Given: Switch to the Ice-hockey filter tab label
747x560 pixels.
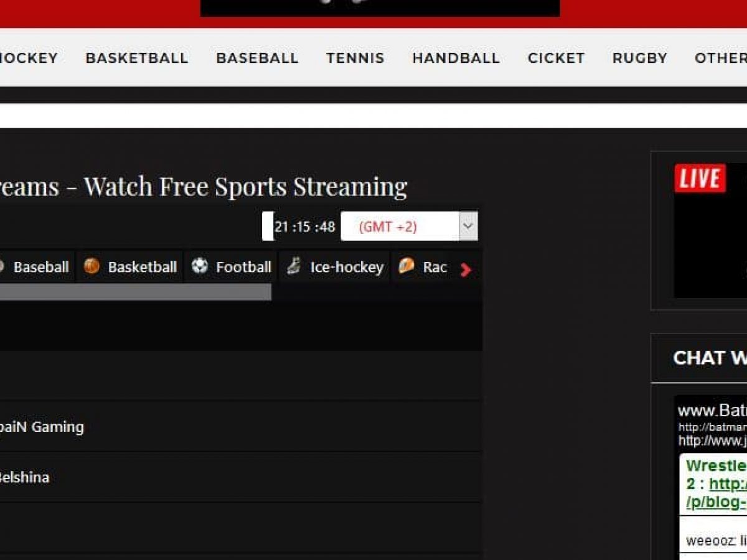Looking at the screenshot, I should coord(347,267).
